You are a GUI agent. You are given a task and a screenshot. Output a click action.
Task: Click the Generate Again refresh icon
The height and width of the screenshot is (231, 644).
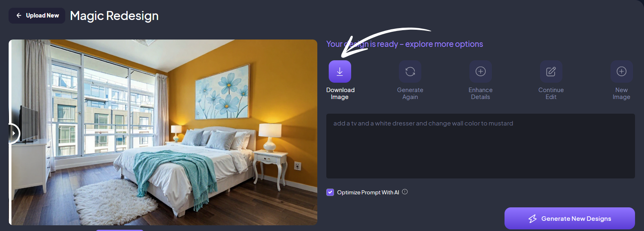point(410,72)
